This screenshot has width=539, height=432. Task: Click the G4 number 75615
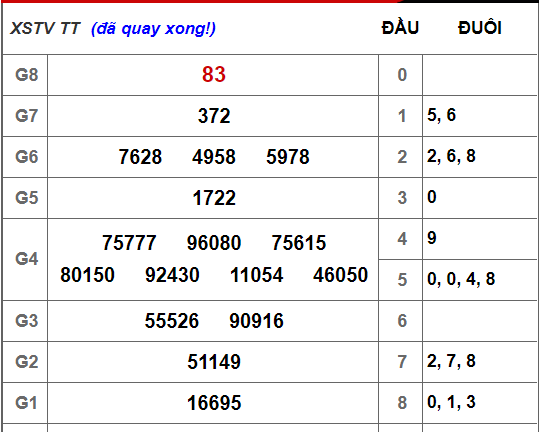[299, 243]
